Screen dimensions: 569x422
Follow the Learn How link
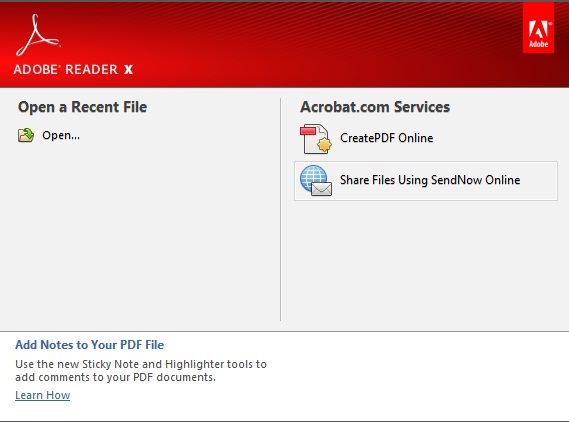pyautogui.click(x=42, y=395)
